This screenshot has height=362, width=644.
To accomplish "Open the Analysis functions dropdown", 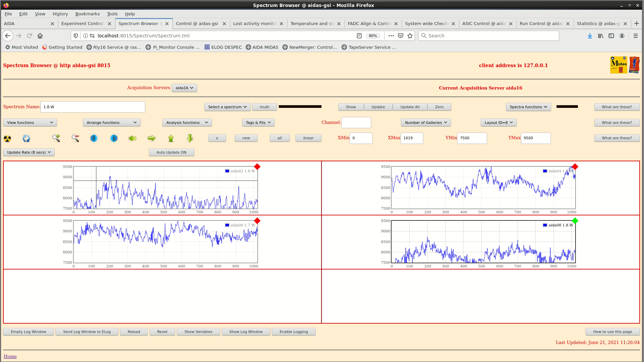I will tap(187, 123).
